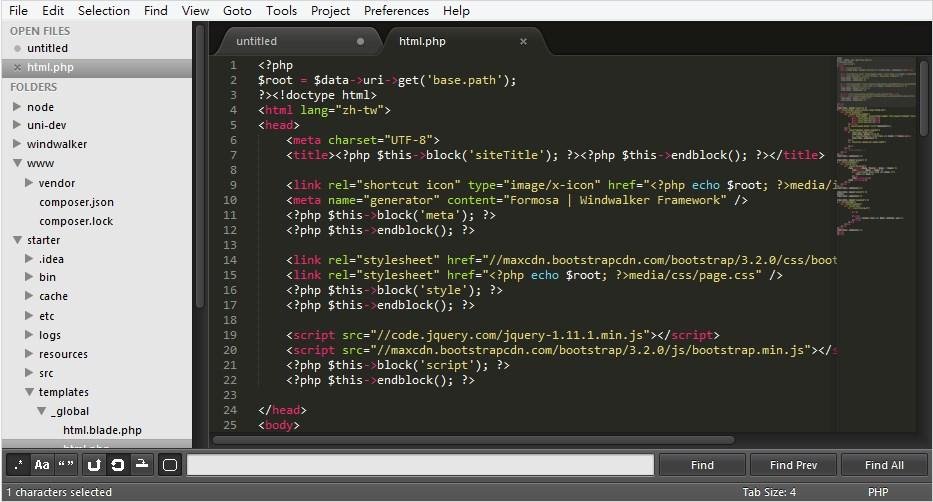Viewport: 933px width, 502px height.
Task: Open the View menu
Action: (195, 10)
